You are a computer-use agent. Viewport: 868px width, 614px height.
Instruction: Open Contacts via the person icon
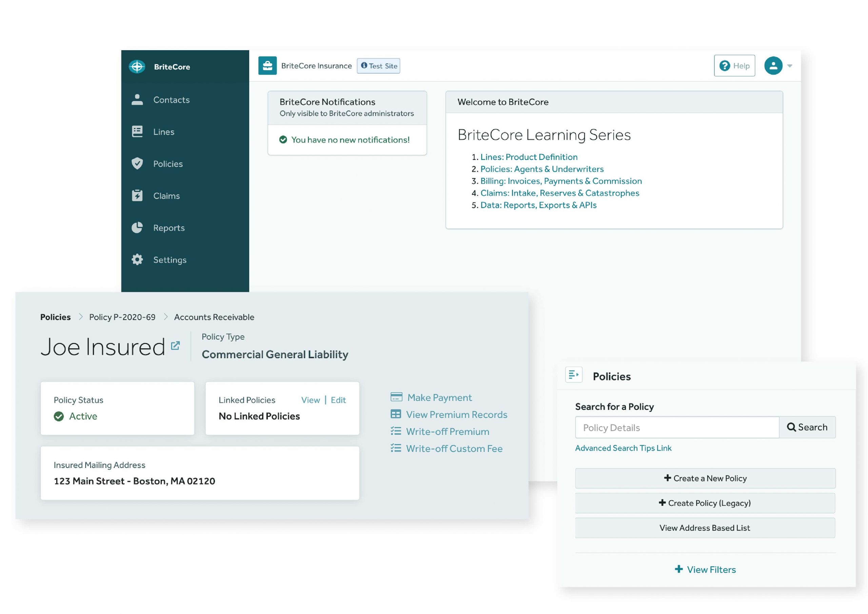137,100
